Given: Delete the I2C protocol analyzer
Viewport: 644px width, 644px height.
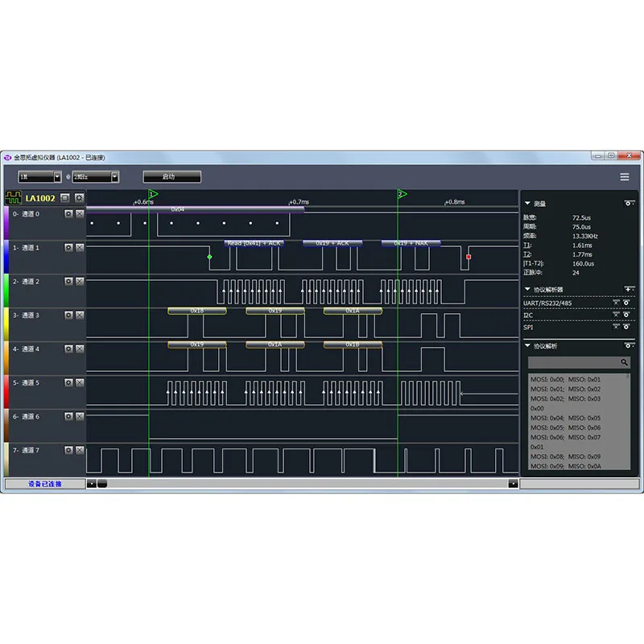Looking at the screenshot, I should (x=616, y=315).
